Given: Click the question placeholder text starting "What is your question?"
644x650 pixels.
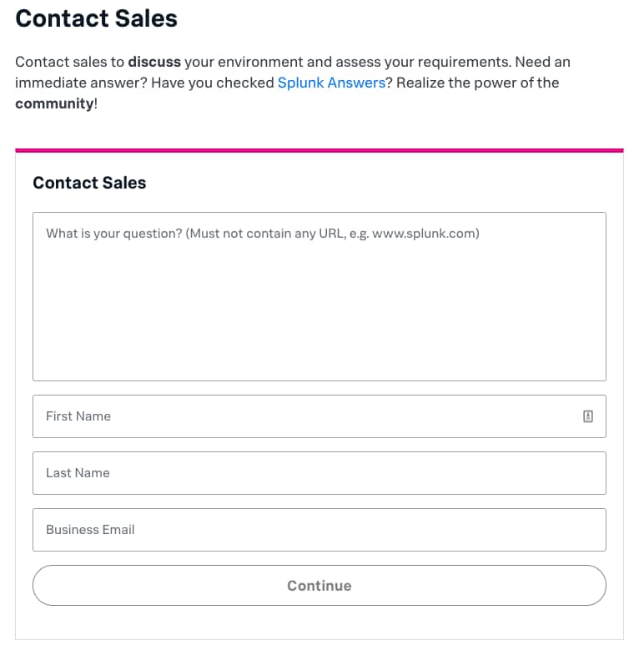Looking at the screenshot, I should 262,234.
